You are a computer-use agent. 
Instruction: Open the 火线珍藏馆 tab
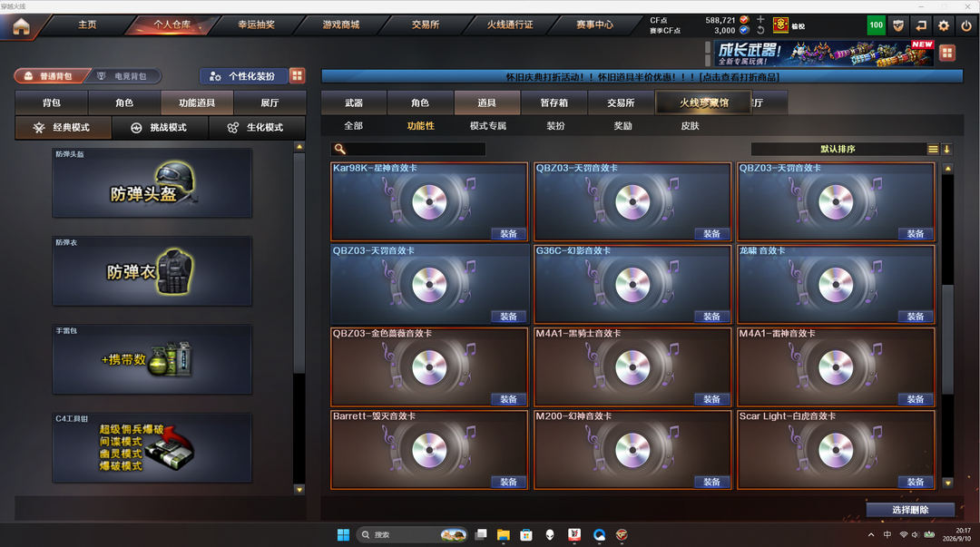tap(704, 103)
